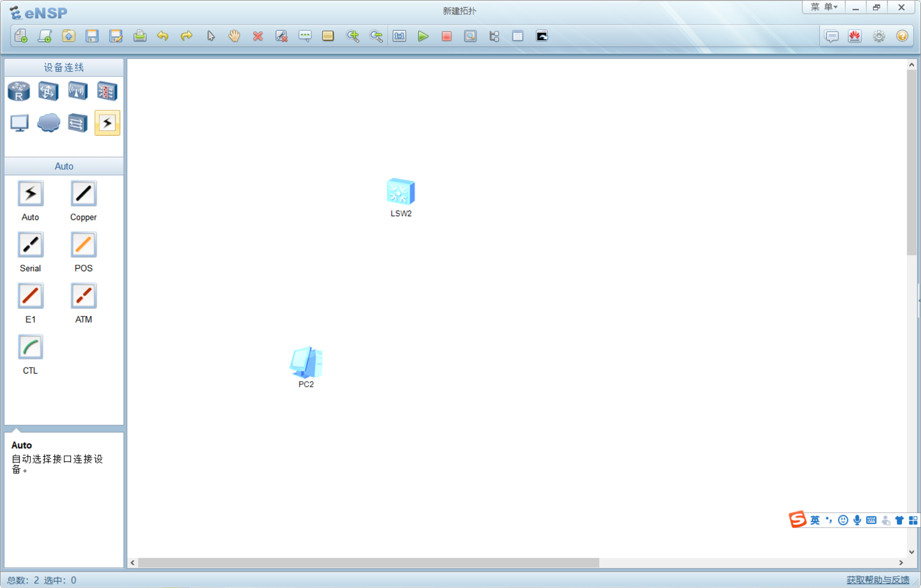Select the Serial cable type
This screenshot has width=921, height=588.
30,245
